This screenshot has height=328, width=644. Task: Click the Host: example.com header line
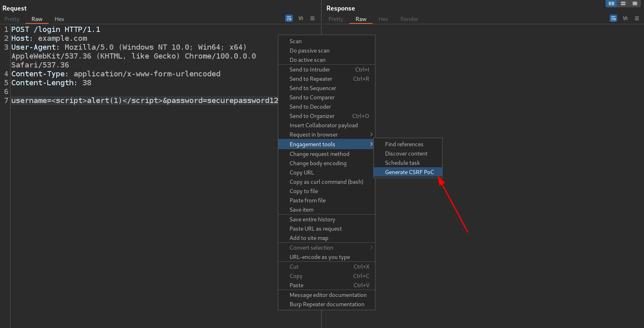click(x=49, y=38)
